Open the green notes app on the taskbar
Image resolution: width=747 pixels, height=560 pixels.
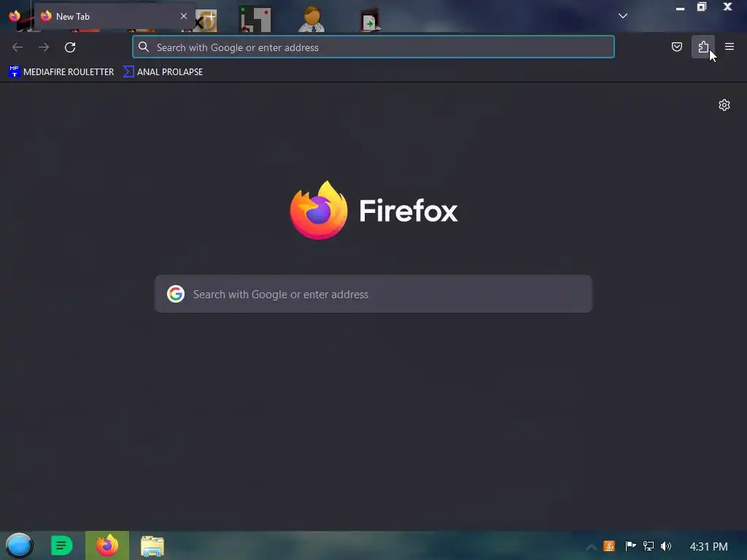pos(61,545)
